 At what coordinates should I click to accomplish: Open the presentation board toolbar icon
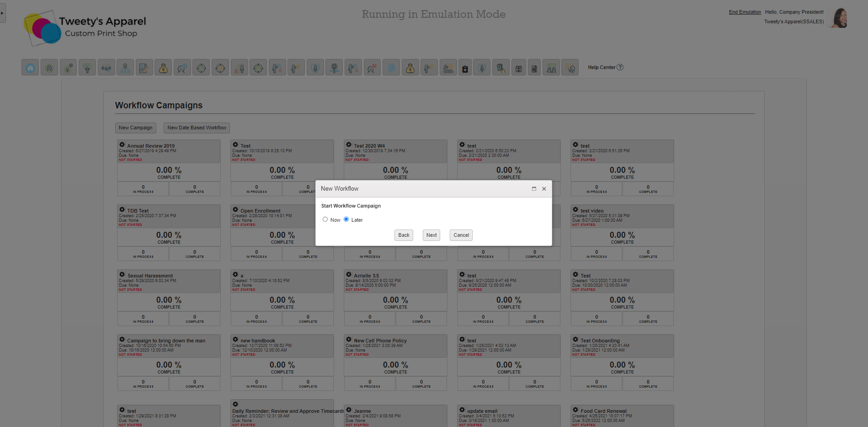click(87, 68)
